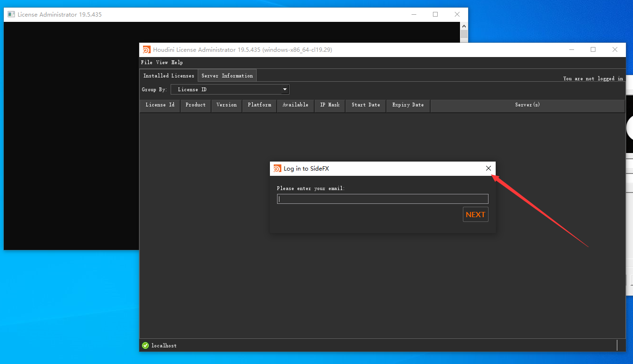The image size is (633, 364).
Task: Click the green localhost status check icon
Action: point(145,345)
